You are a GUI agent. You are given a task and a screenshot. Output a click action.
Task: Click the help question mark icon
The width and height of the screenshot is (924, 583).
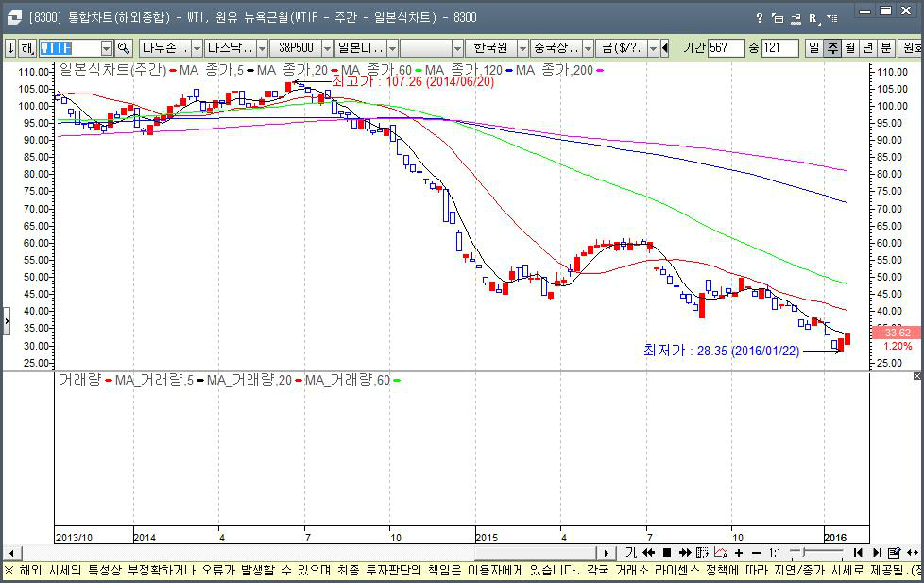coord(759,18)
